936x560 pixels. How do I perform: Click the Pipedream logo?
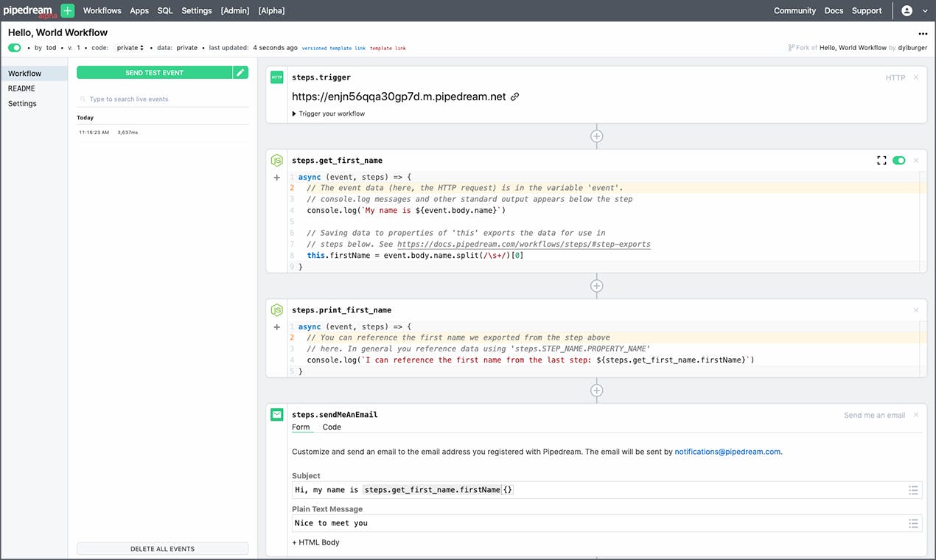click(30, 10)
